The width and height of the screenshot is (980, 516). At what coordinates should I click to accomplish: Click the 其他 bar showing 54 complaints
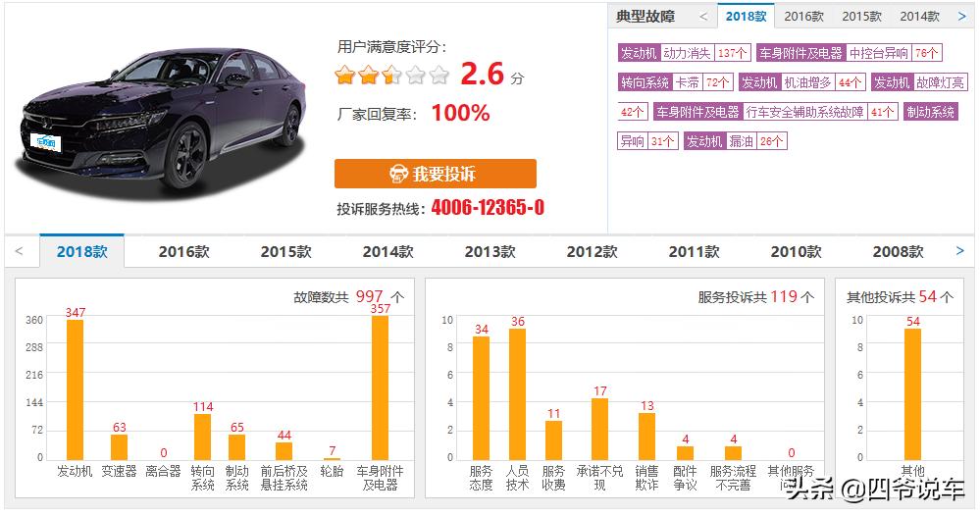coord(912,394)
